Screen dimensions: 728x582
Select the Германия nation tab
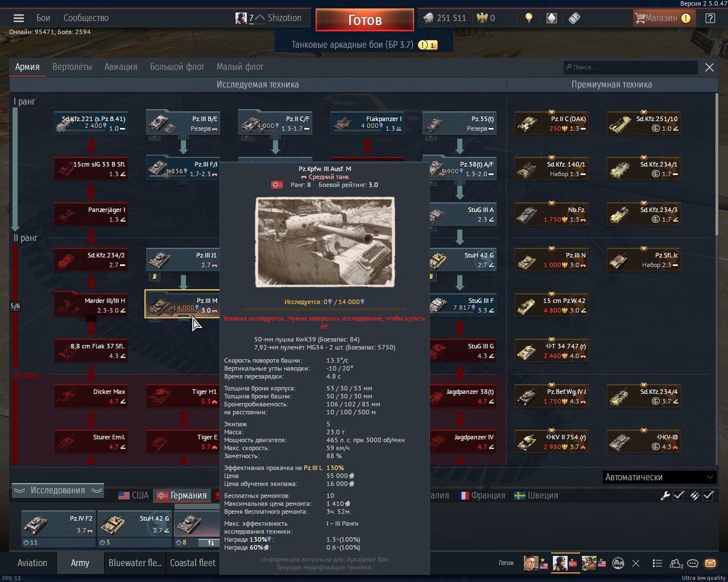(182, 496)
